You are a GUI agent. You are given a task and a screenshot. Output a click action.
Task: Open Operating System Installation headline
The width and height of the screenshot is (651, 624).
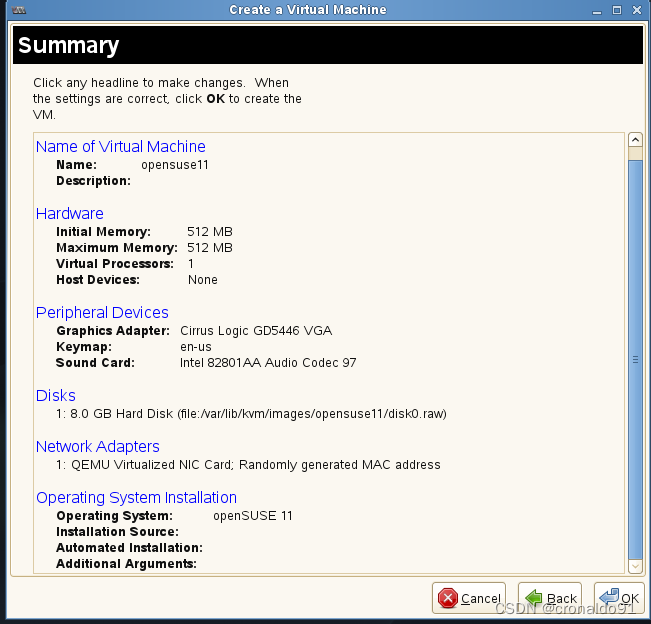coord(136,498)
